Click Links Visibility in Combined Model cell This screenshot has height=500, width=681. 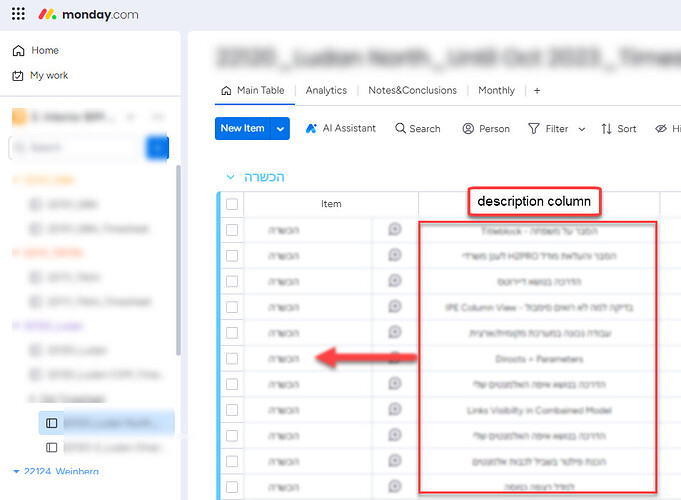539,410
